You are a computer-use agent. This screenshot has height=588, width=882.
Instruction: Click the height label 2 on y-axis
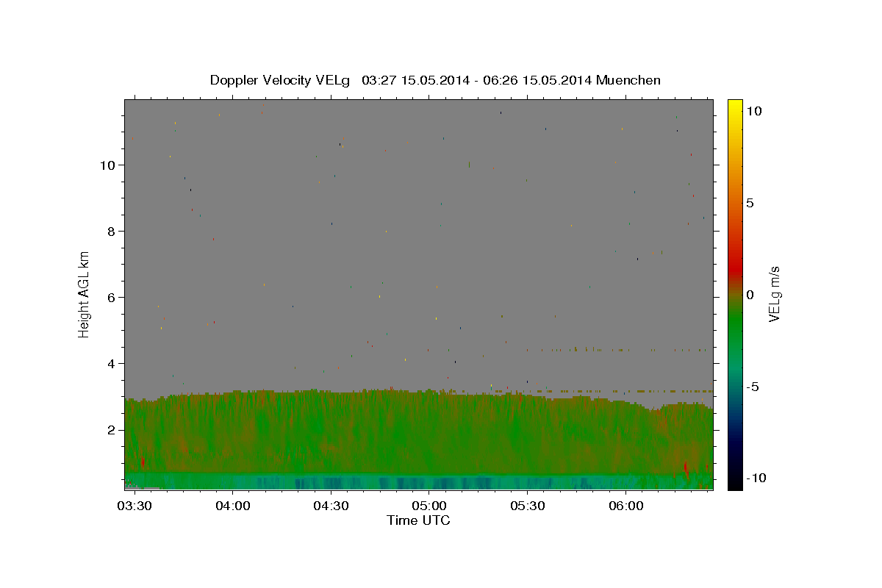click(x=111, y=429)
